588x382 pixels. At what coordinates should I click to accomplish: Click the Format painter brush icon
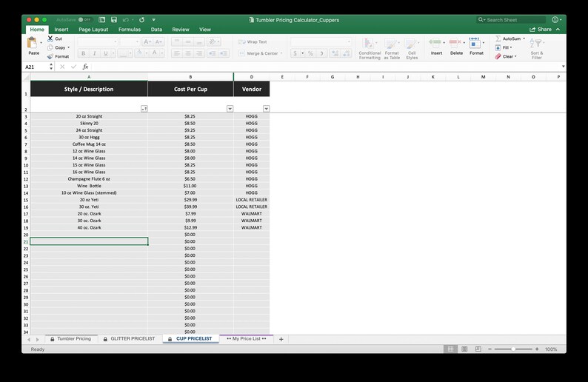50,56
